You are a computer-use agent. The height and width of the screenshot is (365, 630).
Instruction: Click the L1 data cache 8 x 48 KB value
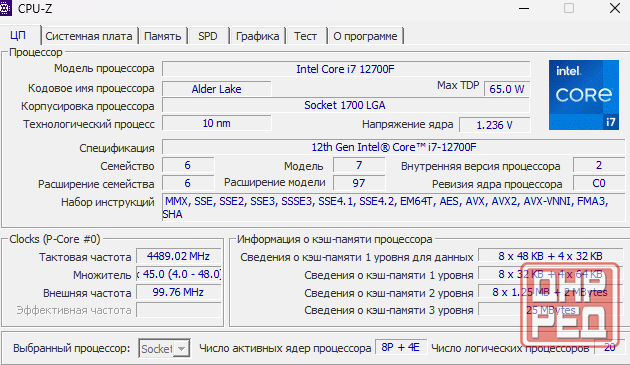click(550, 256)
